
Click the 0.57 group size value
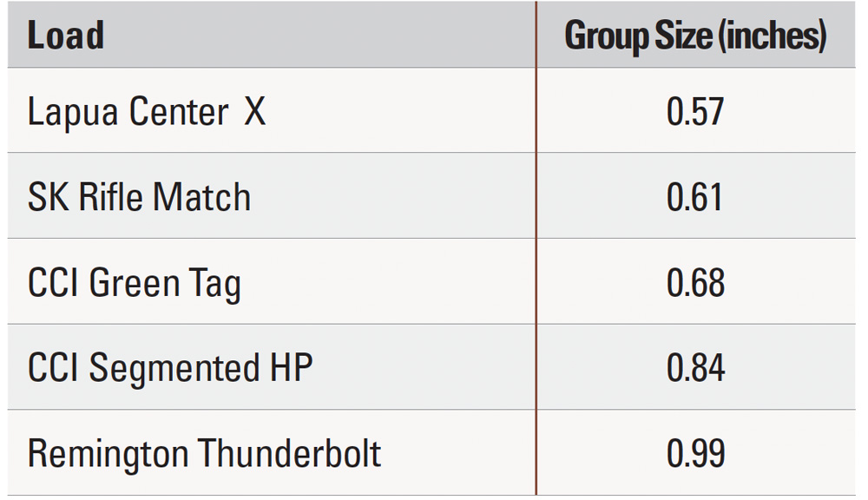pyautogui.click(x=695, y=112)
